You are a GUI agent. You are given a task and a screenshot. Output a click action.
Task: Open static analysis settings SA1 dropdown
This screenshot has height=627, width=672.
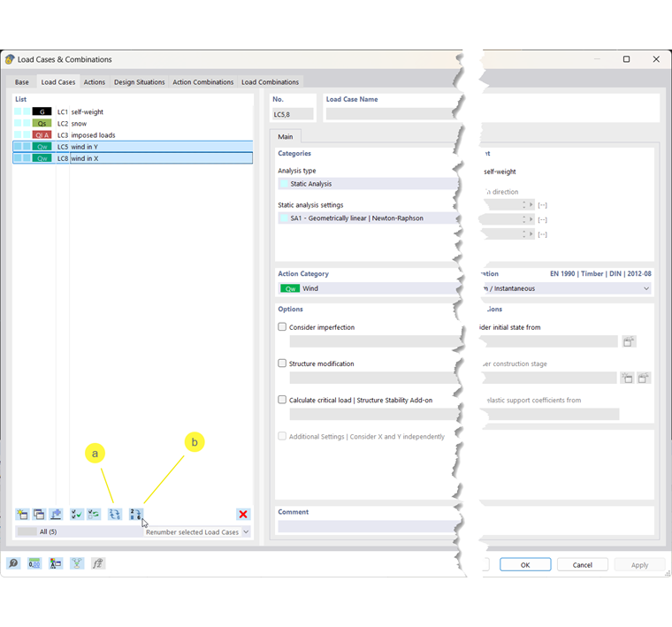click(369, 218)
